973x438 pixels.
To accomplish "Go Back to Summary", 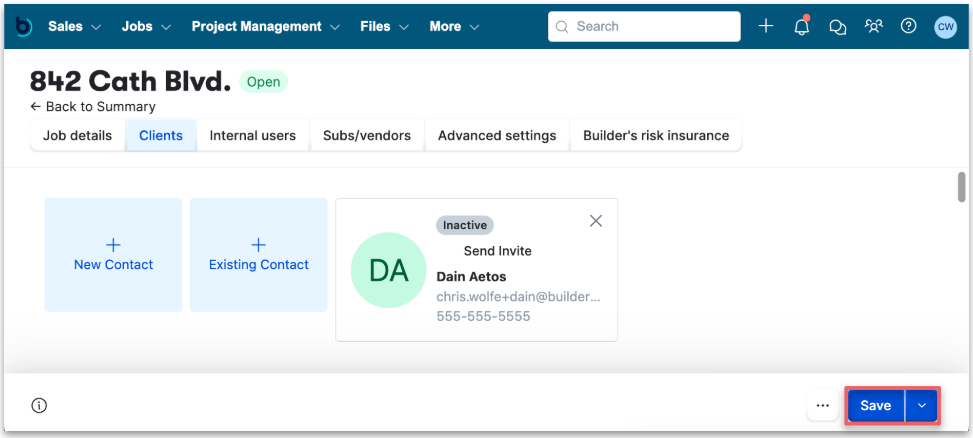I will click(x=92, y=107).
